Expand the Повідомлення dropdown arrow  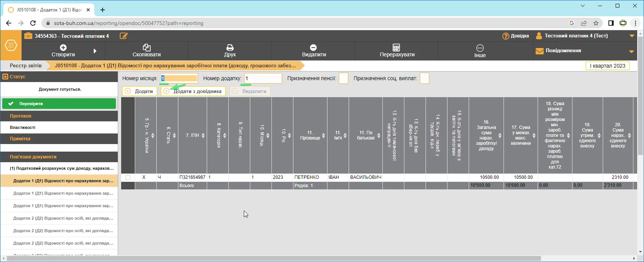point(632,51)
